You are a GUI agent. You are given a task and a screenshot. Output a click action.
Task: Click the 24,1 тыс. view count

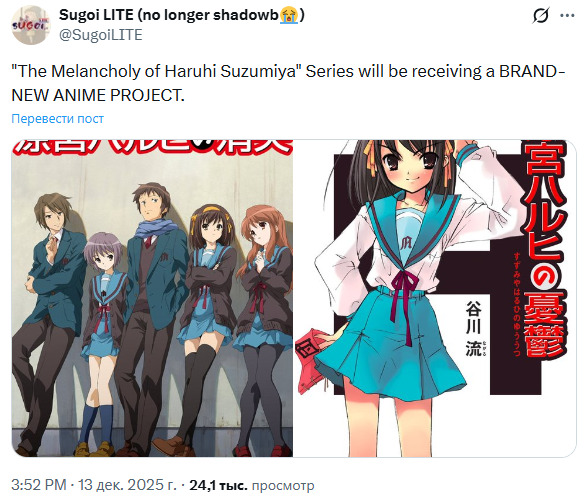coord(218,485)
